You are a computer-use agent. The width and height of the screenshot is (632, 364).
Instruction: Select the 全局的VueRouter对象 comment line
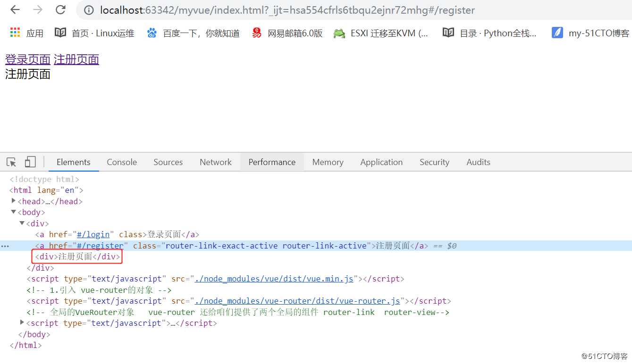(238, 312)
